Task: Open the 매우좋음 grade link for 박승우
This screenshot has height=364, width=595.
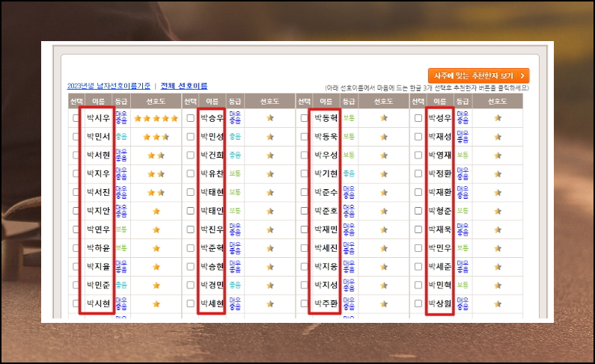Action: click(x=235, y=118)
